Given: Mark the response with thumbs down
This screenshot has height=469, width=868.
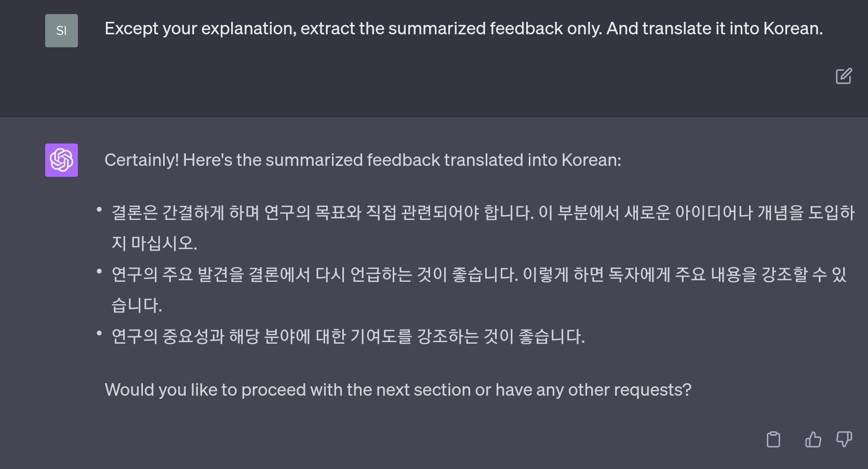Looking at the screenshot, I should 844,439.
